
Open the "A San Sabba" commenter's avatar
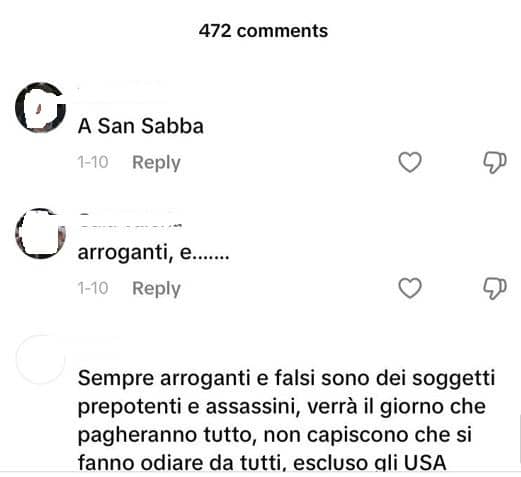pyautogui.click(x=40, y=107)
